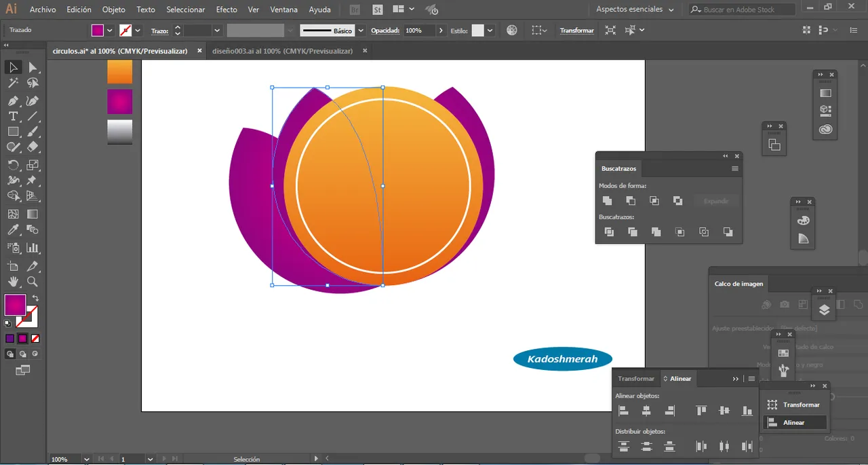Screen dimensions: 868x465
Task: Click the Direct Selection tool
Action: [32, 67]
